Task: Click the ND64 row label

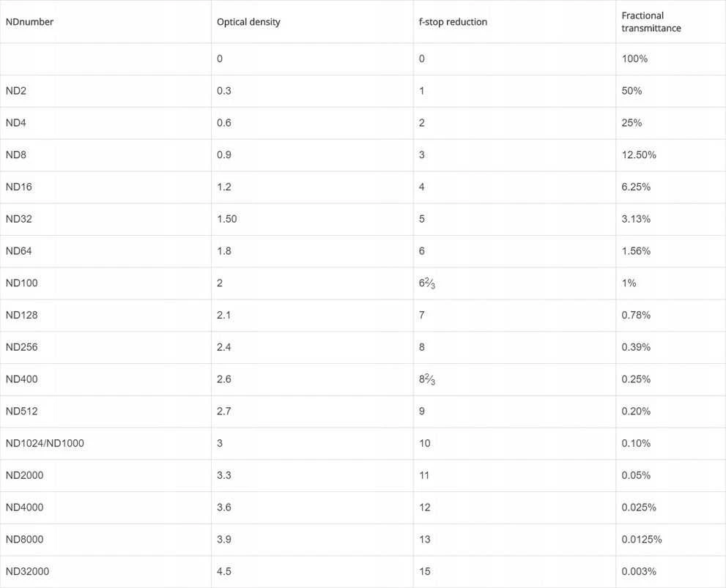Action: click(18, 250)
